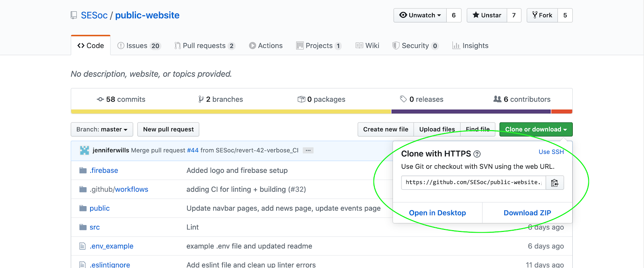Image resolution: width=644 pixels, height=268 pixels.
Task: Open .env_example file
Action: 111,246
